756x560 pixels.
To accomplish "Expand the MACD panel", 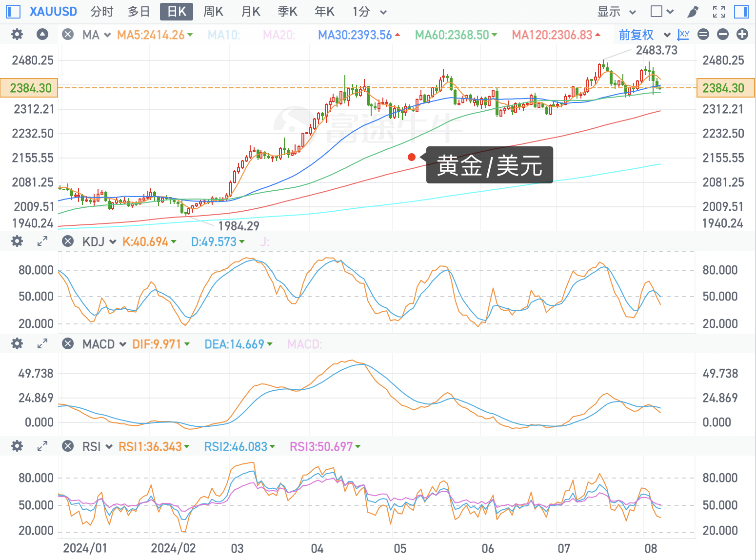I will pyautogui.click(x=42, y=343).
